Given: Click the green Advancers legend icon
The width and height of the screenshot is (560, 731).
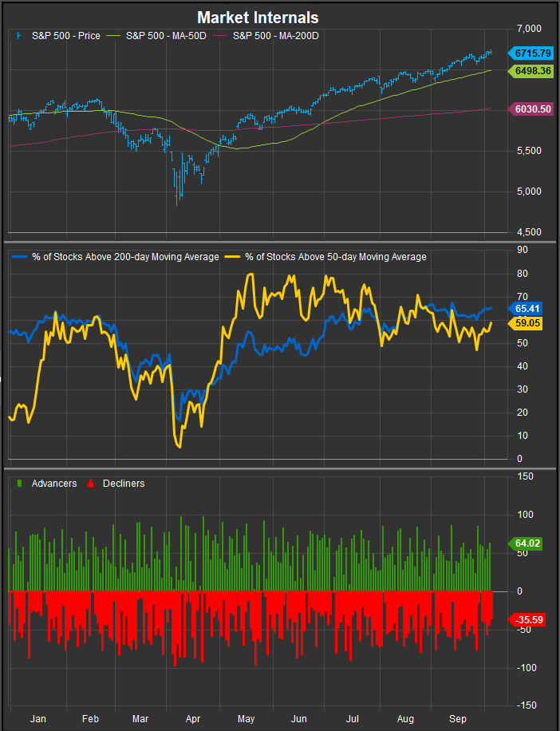Looking at the screenshot, I should (19, 484).
